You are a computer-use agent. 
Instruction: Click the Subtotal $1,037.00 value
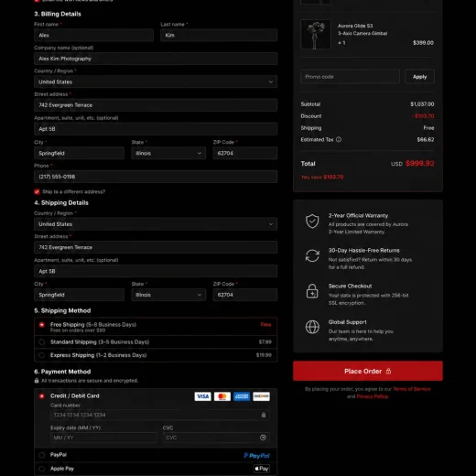point(422,104)
